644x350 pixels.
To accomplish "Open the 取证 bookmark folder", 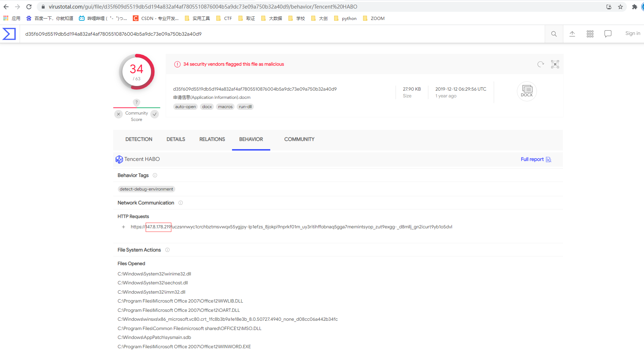I will tap(246, 18).
